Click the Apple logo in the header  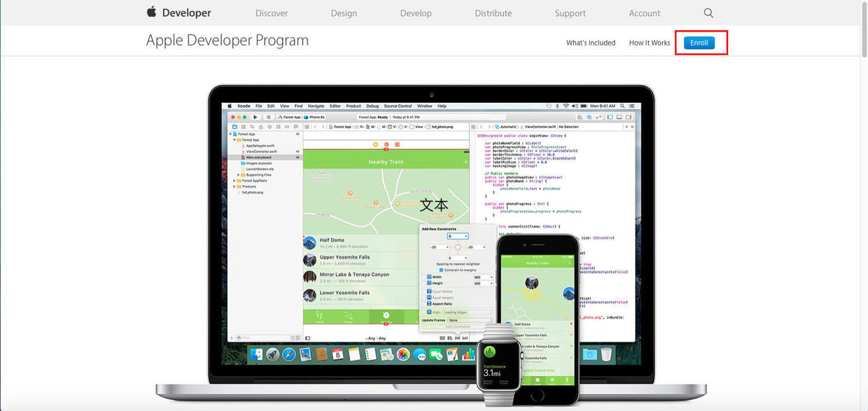(x=151, y=12)
